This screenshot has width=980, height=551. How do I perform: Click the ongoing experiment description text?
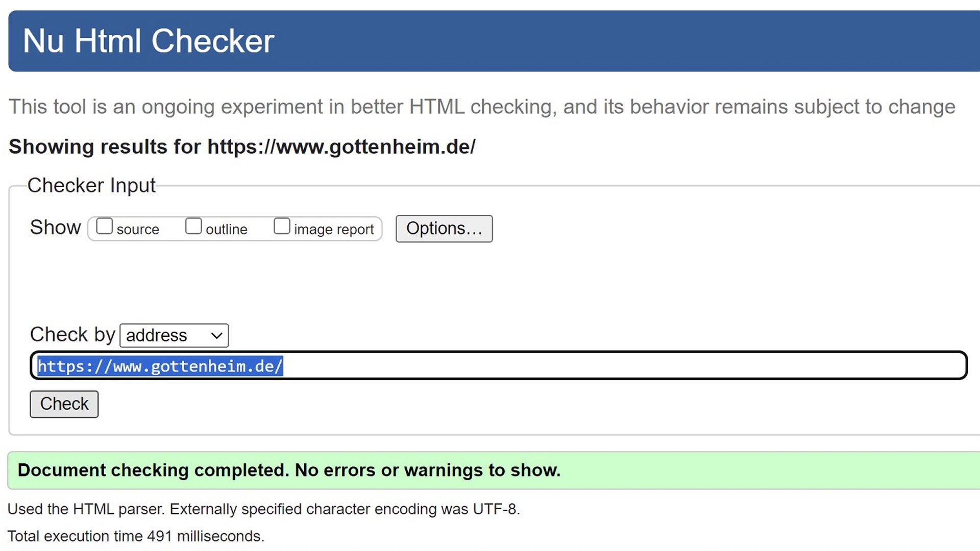pos(482,107)
